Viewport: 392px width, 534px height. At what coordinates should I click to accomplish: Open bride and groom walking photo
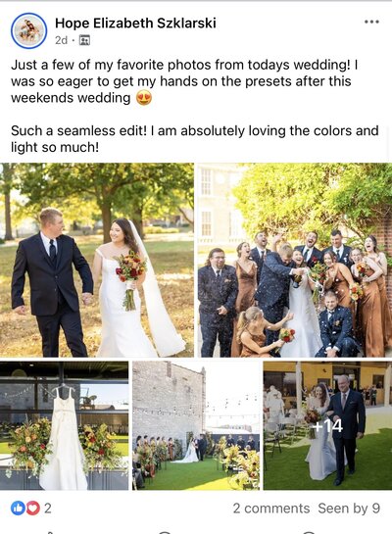[97, 260]
